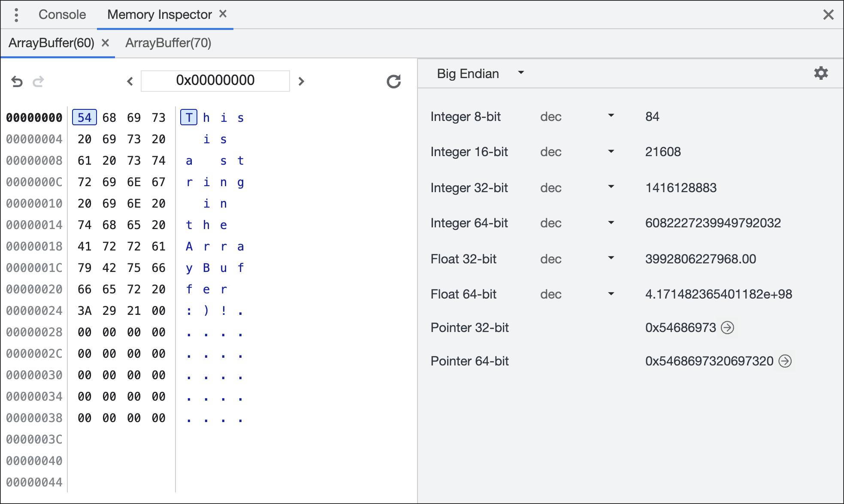Click the redo navigation forward arrow icon
The width and height of the screenshot is (844, 504).
(37, 81)
